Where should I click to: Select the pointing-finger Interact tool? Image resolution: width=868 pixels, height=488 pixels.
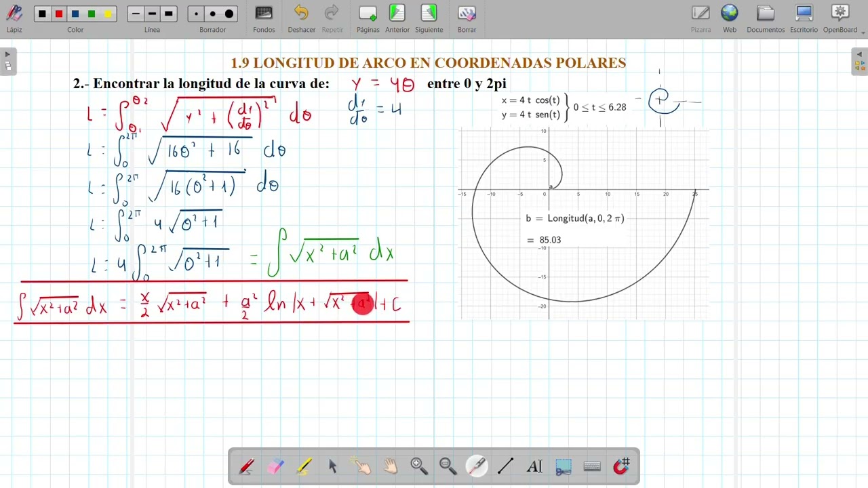pyautogui.click(x=361, y=466)
